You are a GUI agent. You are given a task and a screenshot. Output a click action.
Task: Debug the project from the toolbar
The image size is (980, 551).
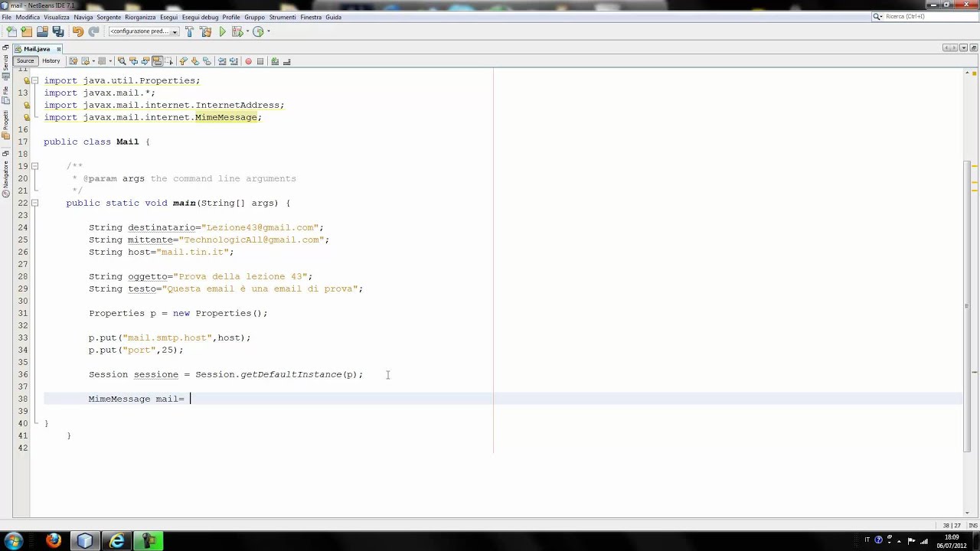click(237, 31)
